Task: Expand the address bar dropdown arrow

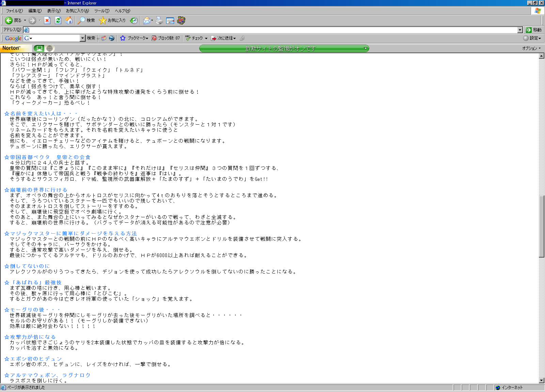Action: (520, 30)
